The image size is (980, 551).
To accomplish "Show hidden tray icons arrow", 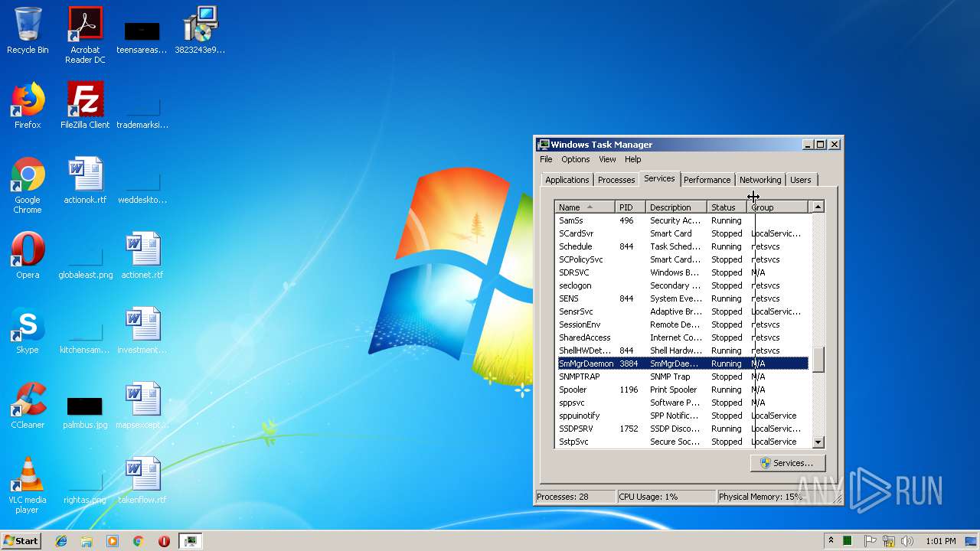I will (831, 541).
